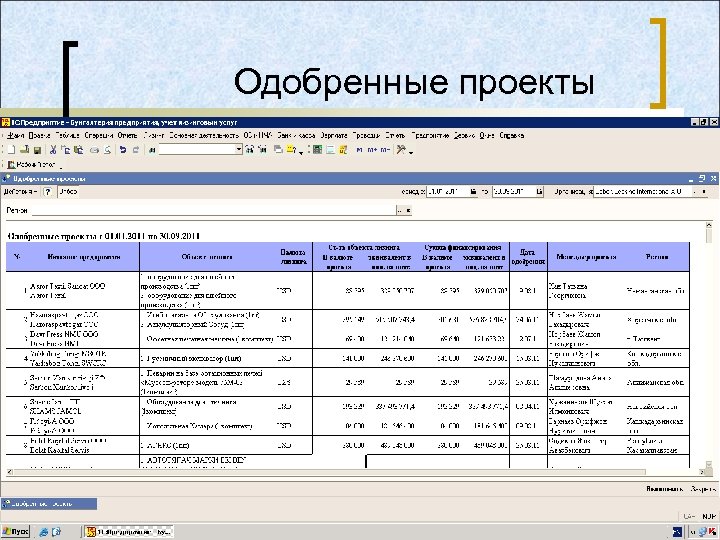Click the 1С:Предприятие taskbar button
The height and width of the screenshot is (540, 720).
tap(129, 532)
